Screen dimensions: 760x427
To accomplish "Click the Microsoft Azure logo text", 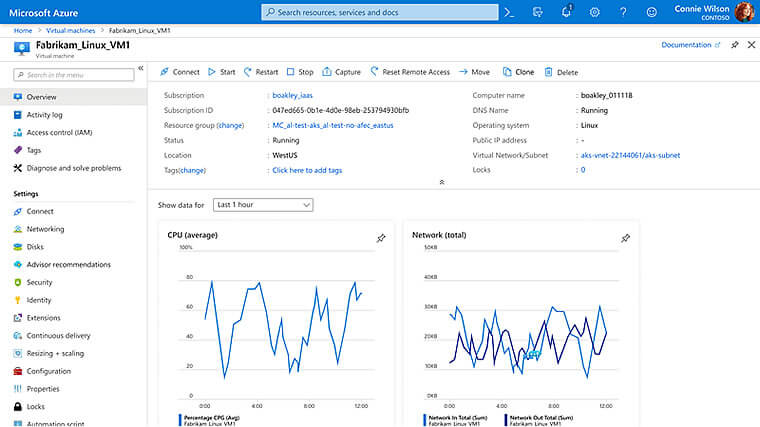I will (43, 13).
